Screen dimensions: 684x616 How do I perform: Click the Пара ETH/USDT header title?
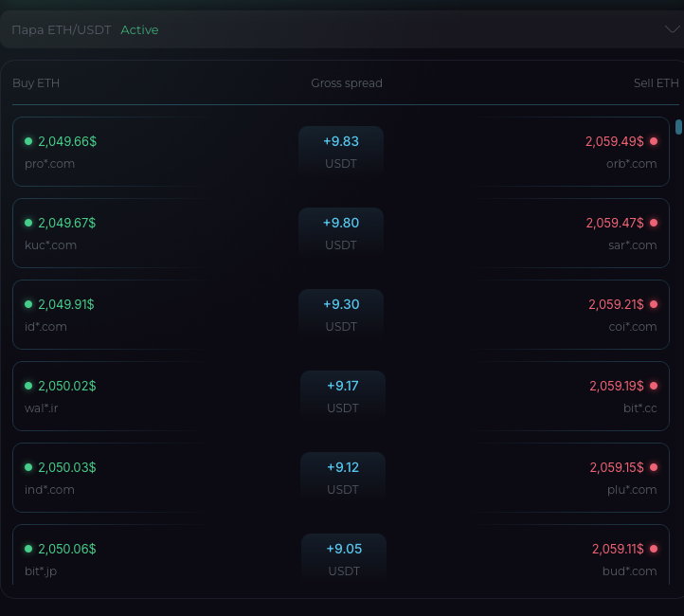pos(62,29)
